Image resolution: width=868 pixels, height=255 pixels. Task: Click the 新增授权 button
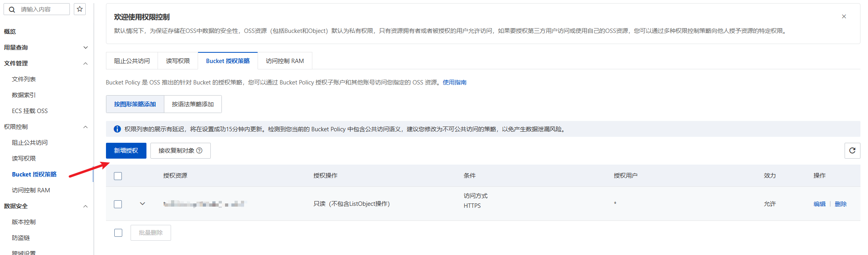[126, 151]
